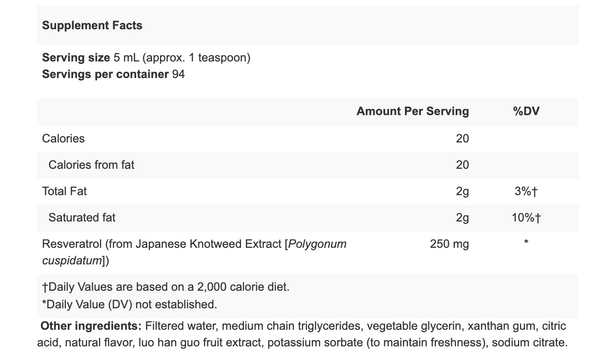Select the Saturated fat row label

(82, 217)
